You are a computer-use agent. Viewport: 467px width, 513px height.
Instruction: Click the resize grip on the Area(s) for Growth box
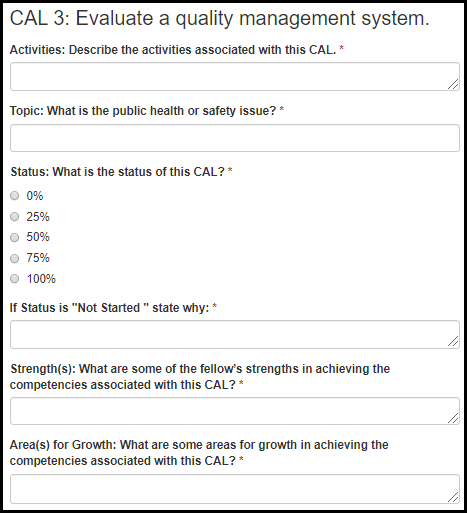pyautogui.click(x=453, y=497)
